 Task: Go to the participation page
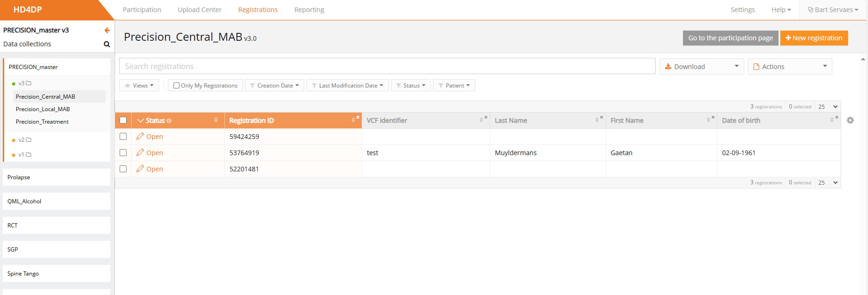730,38
